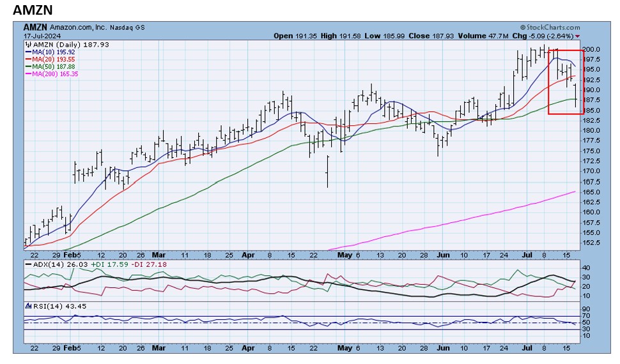Click the May label on price chart axis
The image size is (620, 364).
coord(345,255)
